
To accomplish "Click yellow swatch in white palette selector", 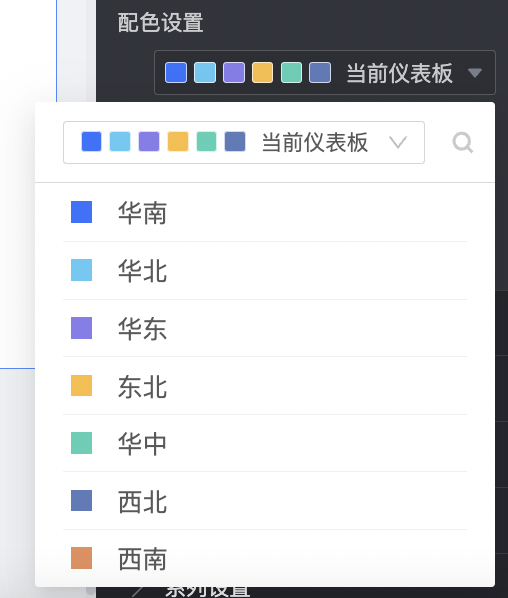I will 178,142.
